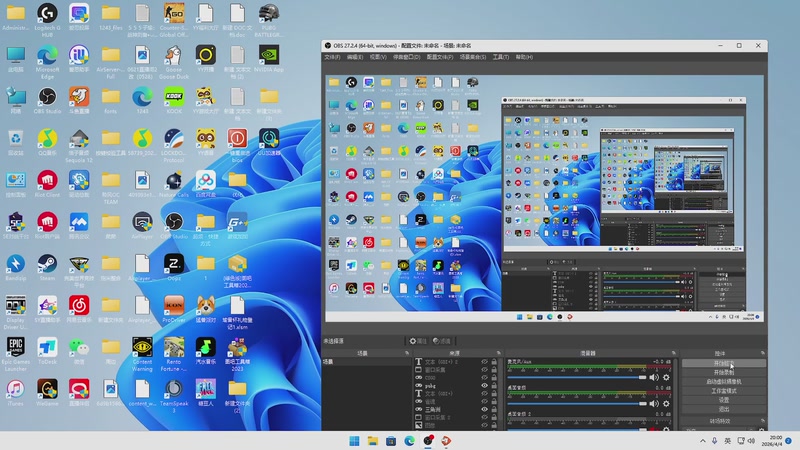The height and width of the screenshot is (450, 800).
Task: Open the 滤镜 (Filters) button
Action: [442, 341]
